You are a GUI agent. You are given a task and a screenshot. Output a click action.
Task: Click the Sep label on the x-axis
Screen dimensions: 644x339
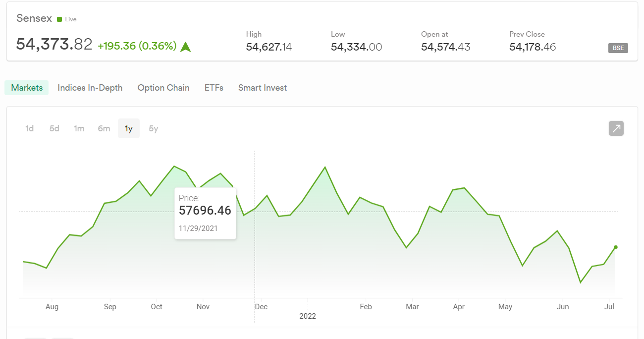[x=110, y=307]
